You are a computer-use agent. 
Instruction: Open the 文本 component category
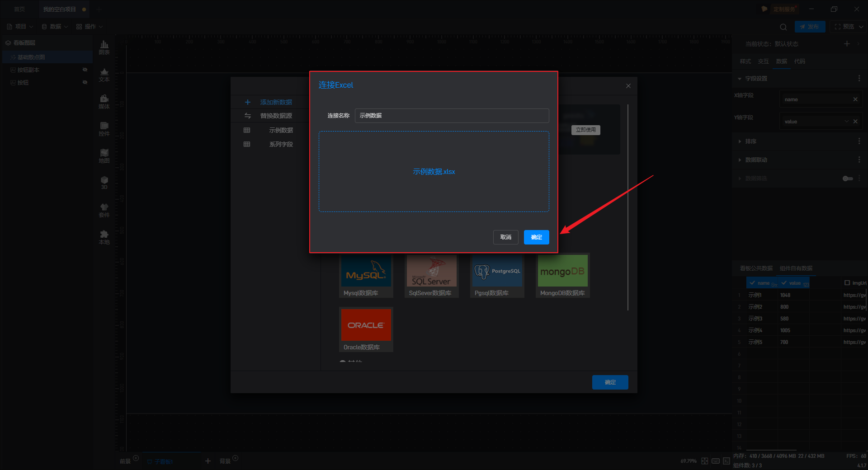point(104,75)
